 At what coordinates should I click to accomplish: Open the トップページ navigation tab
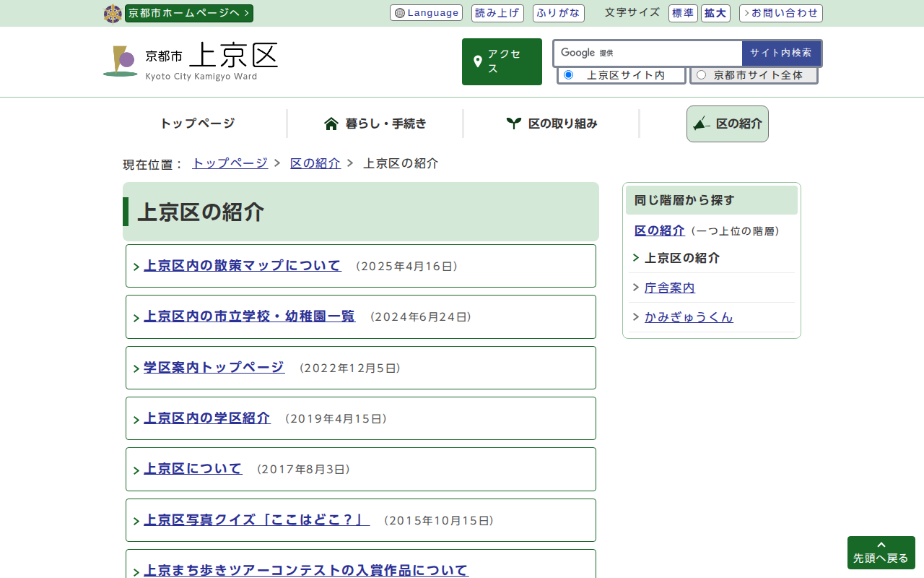pos(197,124)
